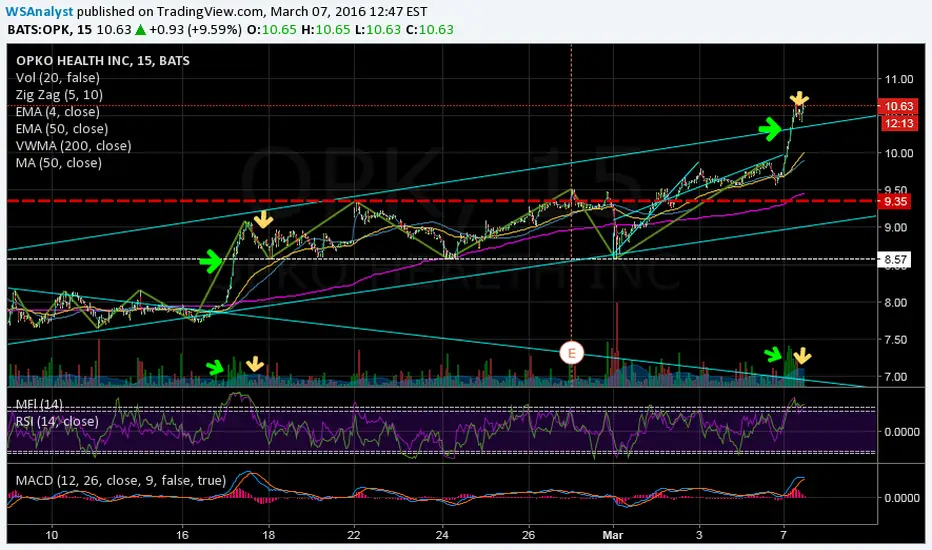
Task: Click the 'MFI (14)' indicator label
Action: pyautogui.click(x=39, y=404)
